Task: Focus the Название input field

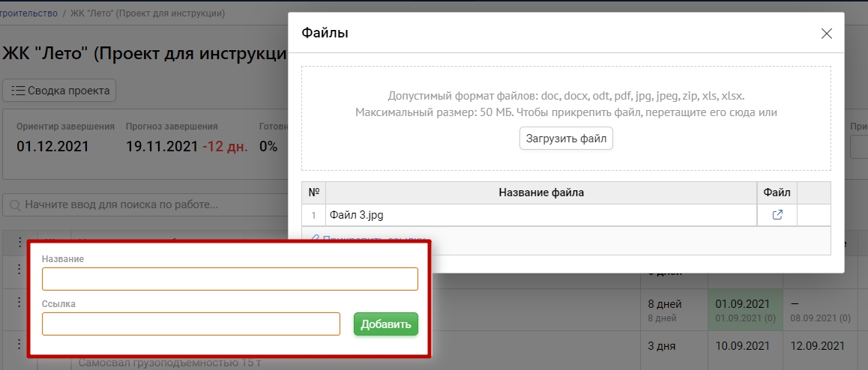Action: 229,279
